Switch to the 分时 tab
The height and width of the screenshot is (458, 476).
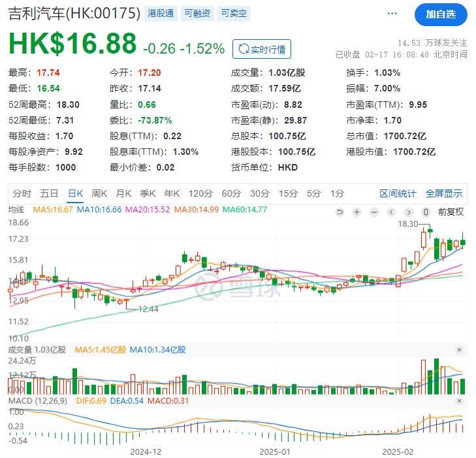(x=22, y=195)
